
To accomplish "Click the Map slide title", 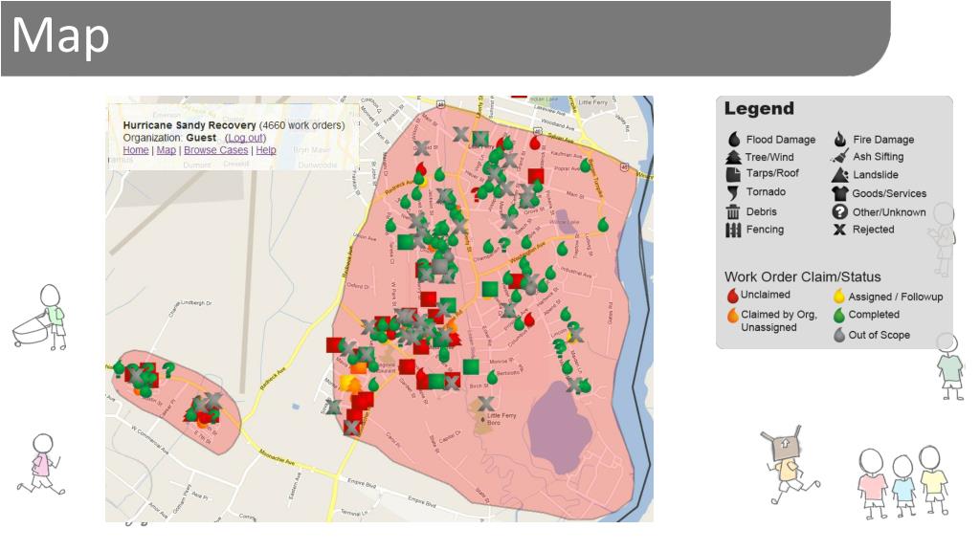I will coord(60,35).
